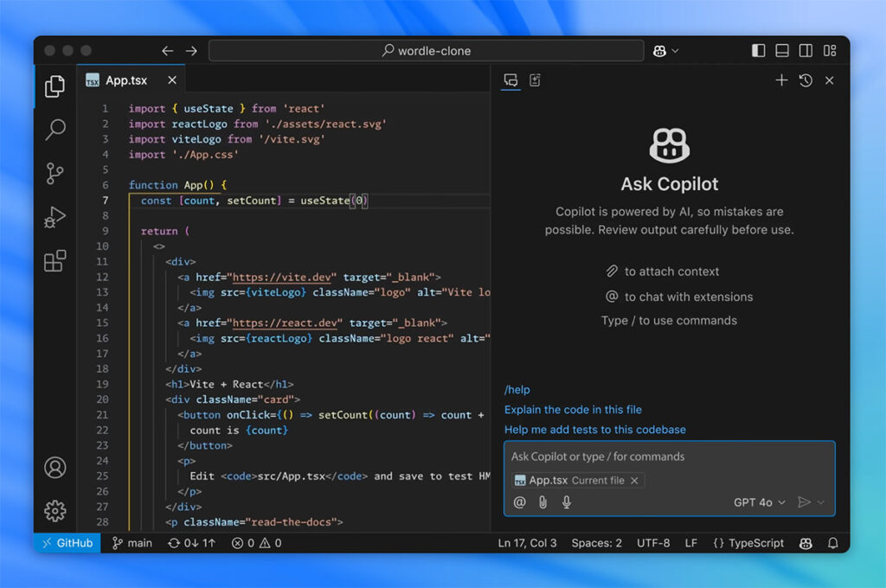
Task: Show Copilot chat history
Action: (805, 80)
